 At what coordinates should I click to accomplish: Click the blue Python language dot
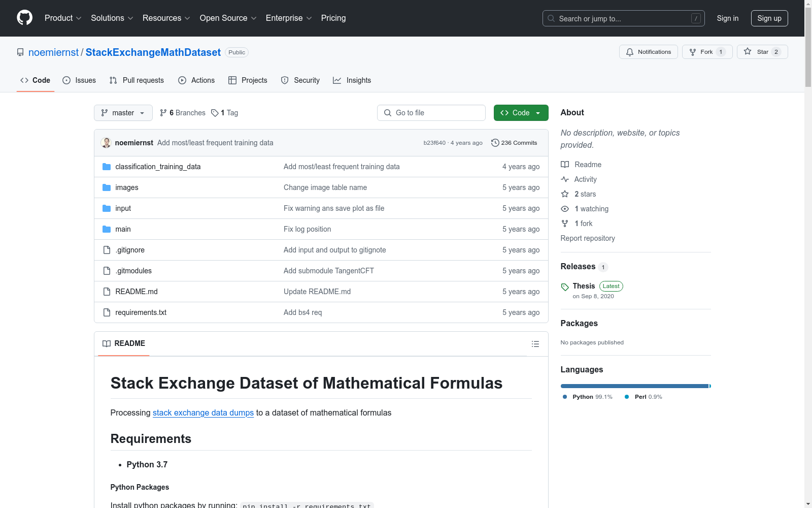pos(565,397)
